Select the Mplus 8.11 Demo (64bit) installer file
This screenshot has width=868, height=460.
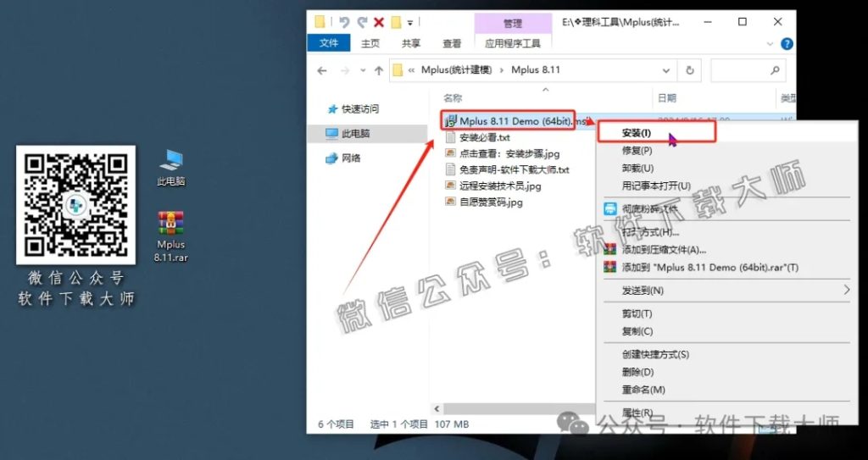(x=518, y=120)
